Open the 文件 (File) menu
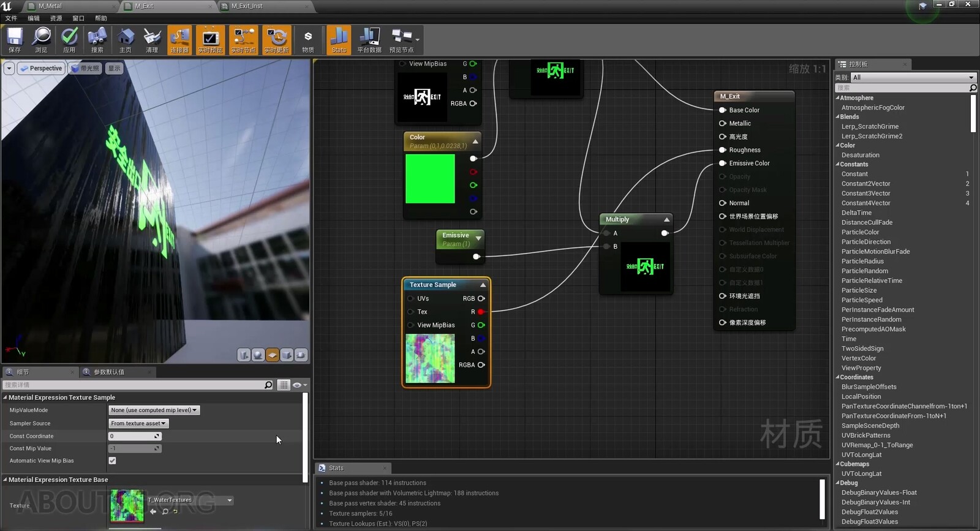Viewport: 980px width, 531px height. 11,18
